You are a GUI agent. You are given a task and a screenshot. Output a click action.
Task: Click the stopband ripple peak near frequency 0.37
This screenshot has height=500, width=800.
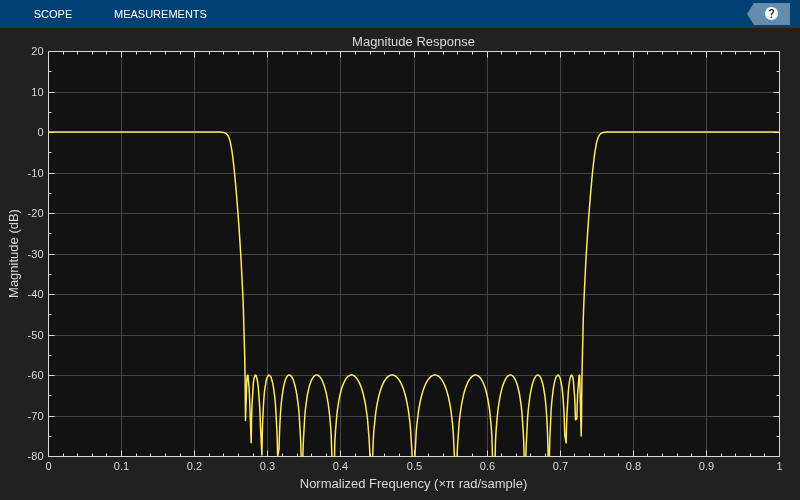pyautogui.click(x=317, y=376)
